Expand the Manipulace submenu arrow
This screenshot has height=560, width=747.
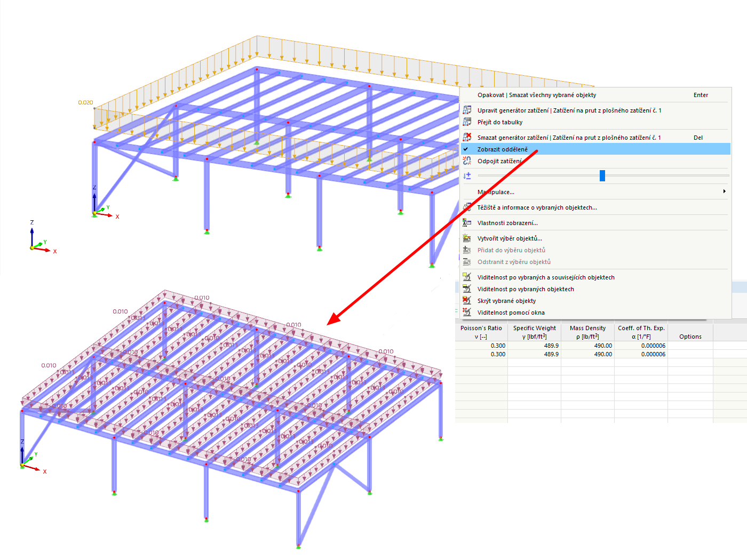tap(725, 191)
